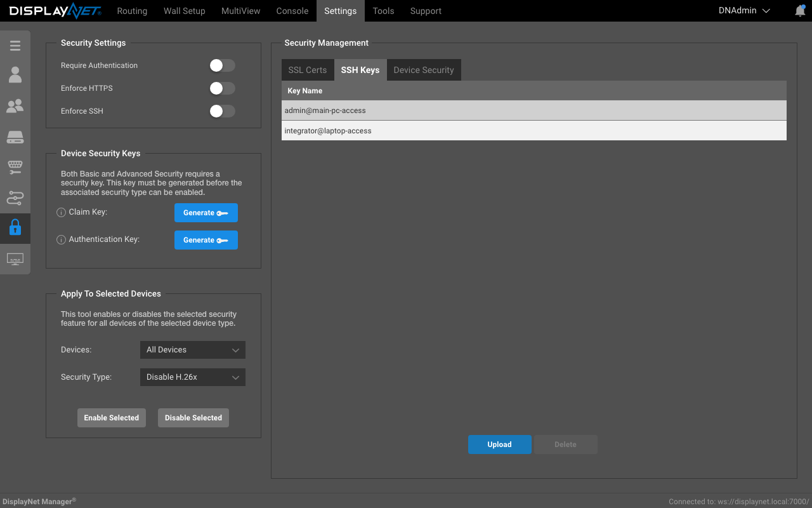
Task: Open the user groups icon in sidebar
Action: (x=15, y=106)
